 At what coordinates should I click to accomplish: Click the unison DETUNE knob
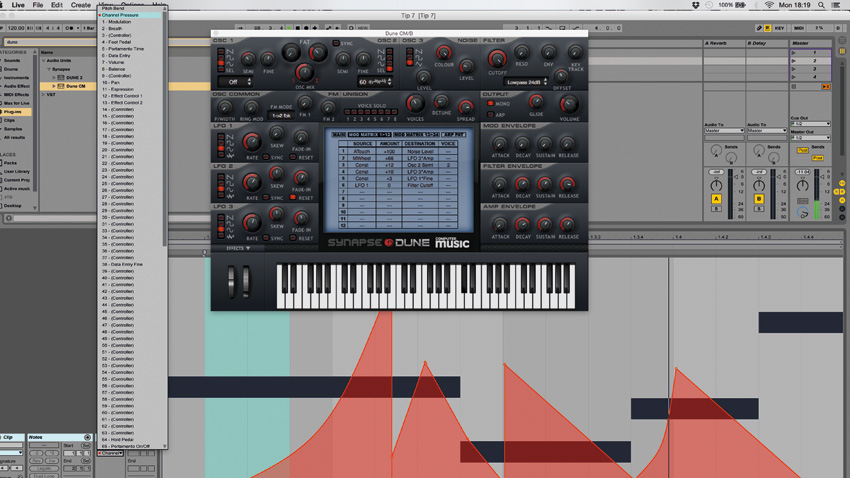coord(441,101)
